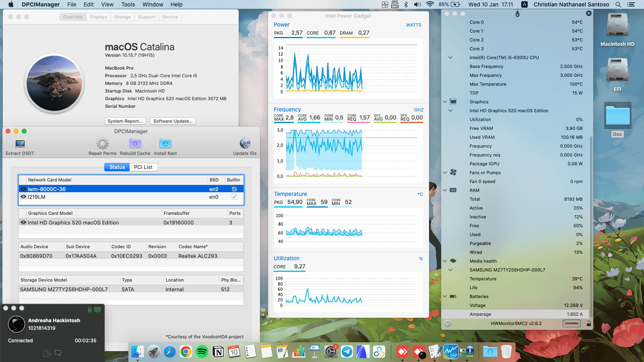644x362 pixels.
Task: Open Intel Power Gadget from the Dock
Action: [451, 352]
